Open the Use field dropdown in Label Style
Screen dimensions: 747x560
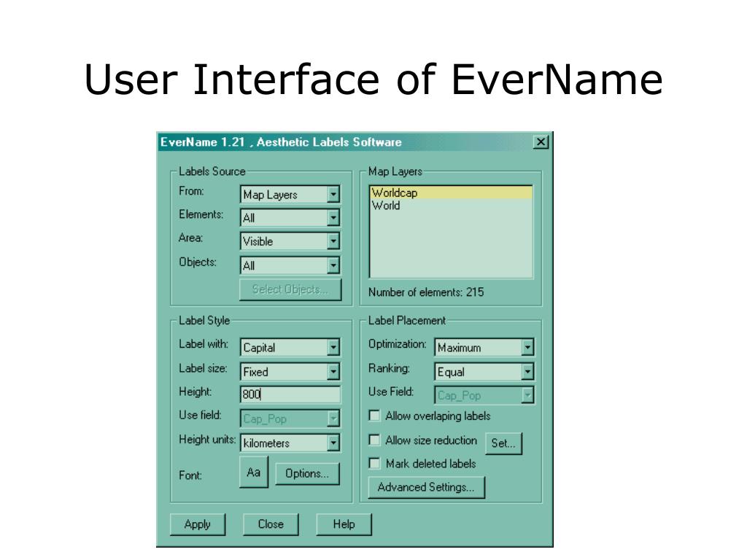pos(290,419)
